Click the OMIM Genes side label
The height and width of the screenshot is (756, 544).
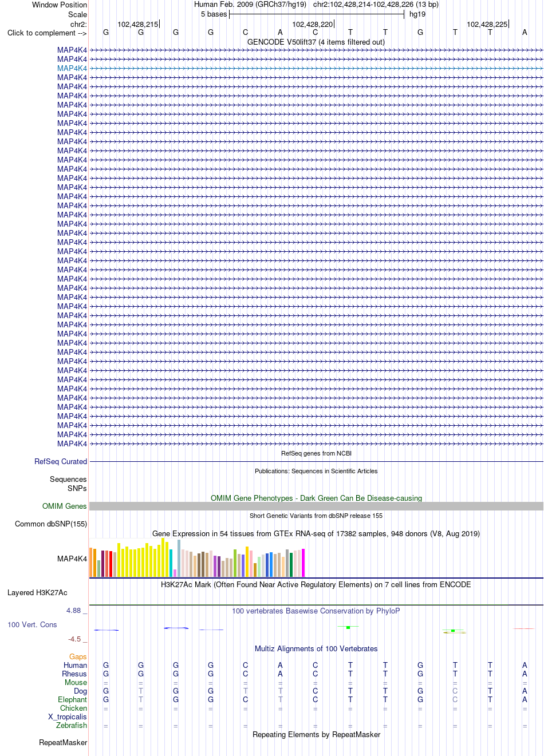[x=65, y=506]
